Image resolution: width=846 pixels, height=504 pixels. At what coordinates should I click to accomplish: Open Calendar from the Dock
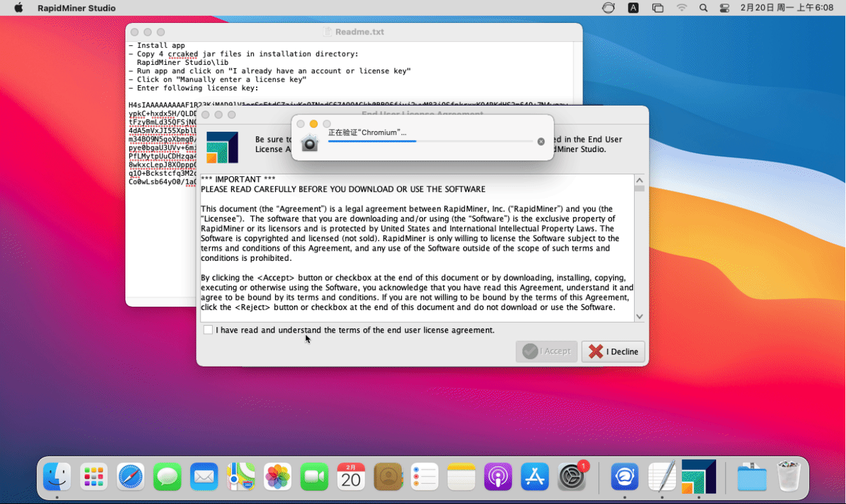coord(351,477)
